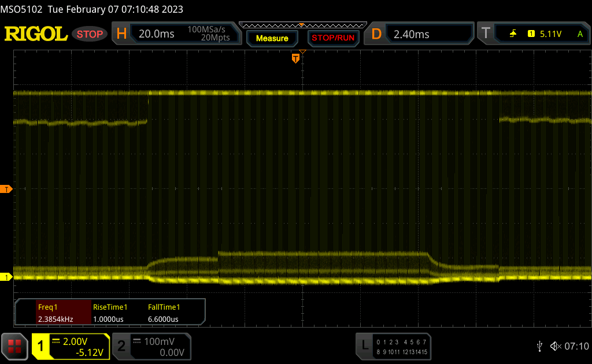This screenshot has width=592, height=364.
Task: Toggle channel 1 button
Action: pyautogui.click(x=41, y=346)
